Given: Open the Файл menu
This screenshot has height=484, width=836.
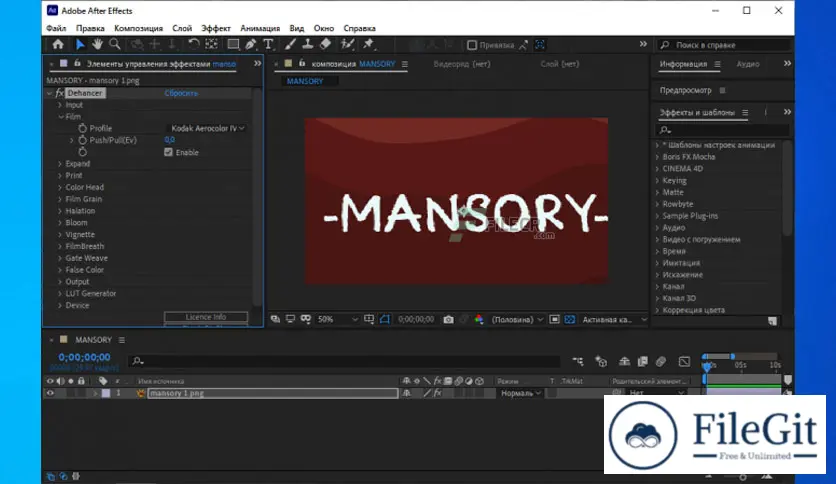Looking at the screenshot, I should (56, 28).
